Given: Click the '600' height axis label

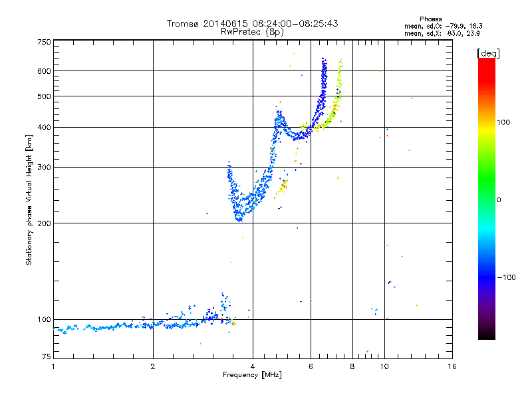Looking at the screenshot, I should 44,71.
